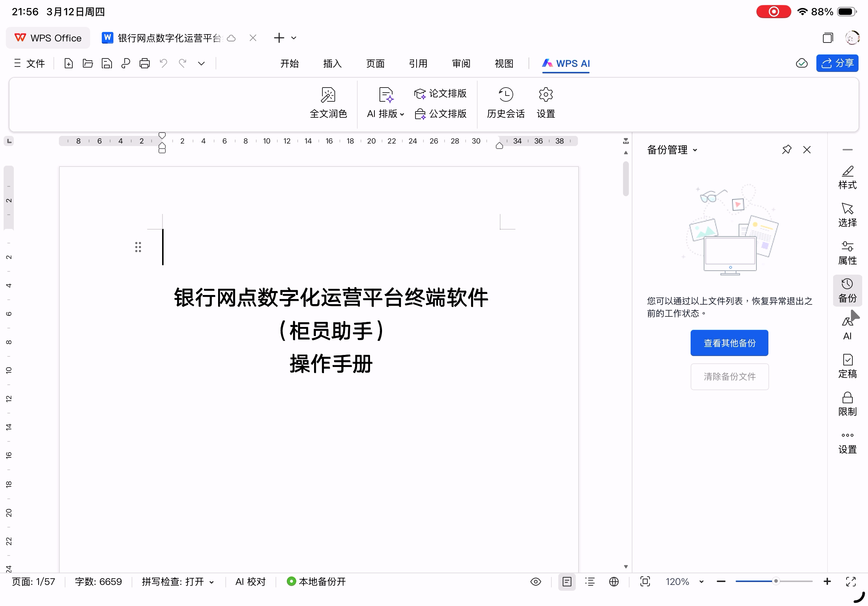Viewport: 868px width, 606px height.
Task: Click the vertical document scrollbar thumb
Action: [626, 179]
